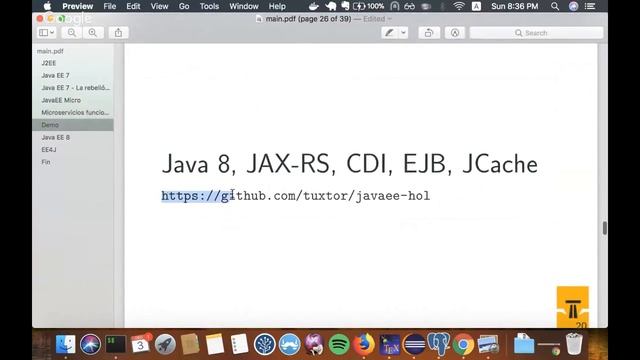Jump to the JavaEE Micro section
Viewport: 640px width, 360px height.
tap(61, 100)
